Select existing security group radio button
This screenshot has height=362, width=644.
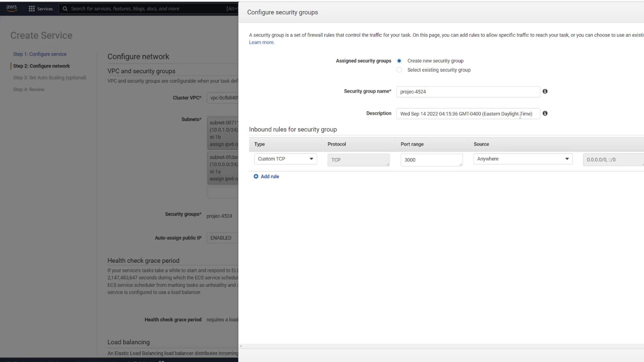click(x=399, y=70)
